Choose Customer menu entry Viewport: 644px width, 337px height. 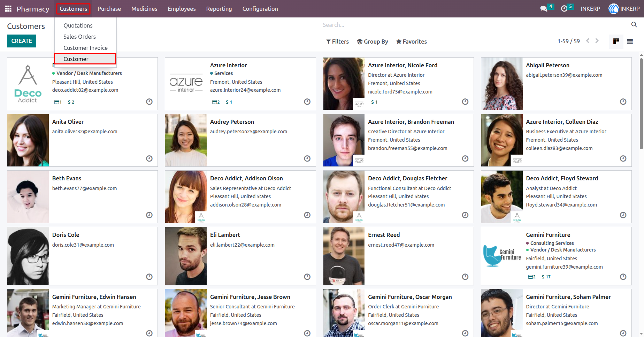[85, 59]
